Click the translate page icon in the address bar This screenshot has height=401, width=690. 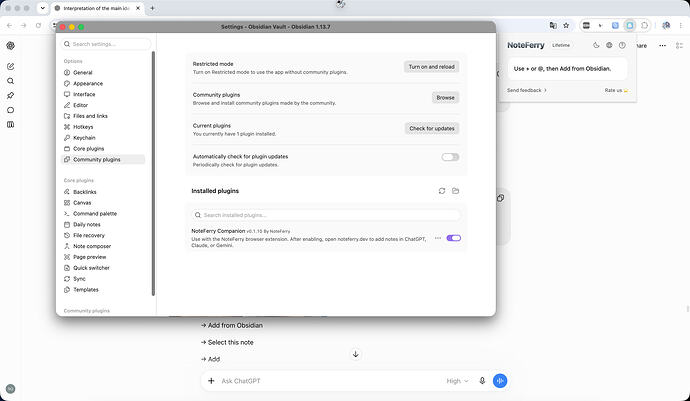point(553,26)
